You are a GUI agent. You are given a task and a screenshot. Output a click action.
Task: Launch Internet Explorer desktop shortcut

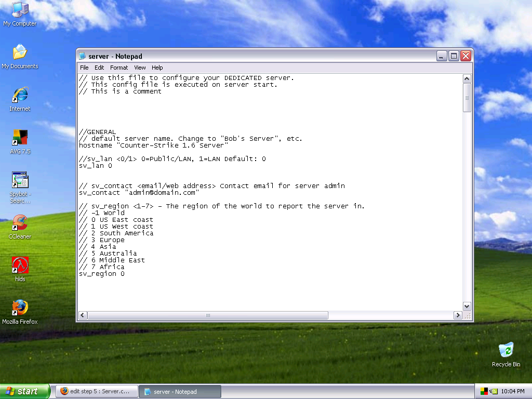(20, 99)
